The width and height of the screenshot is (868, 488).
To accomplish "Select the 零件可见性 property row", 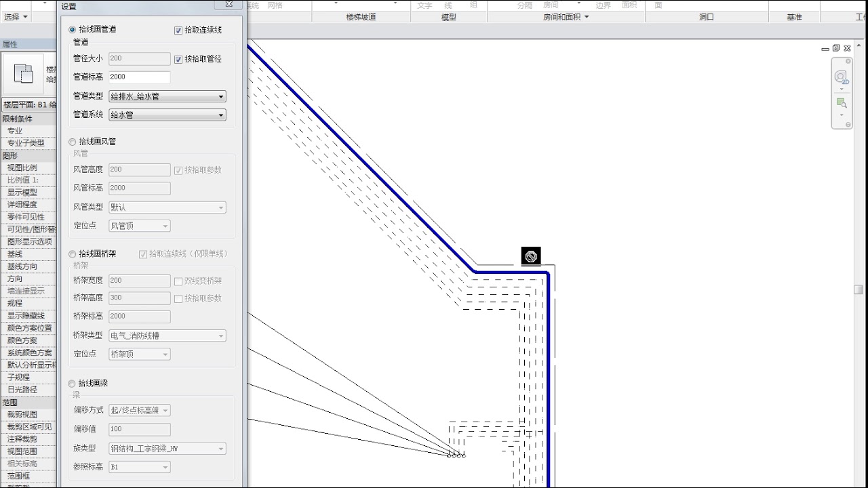I will (29, 217).
